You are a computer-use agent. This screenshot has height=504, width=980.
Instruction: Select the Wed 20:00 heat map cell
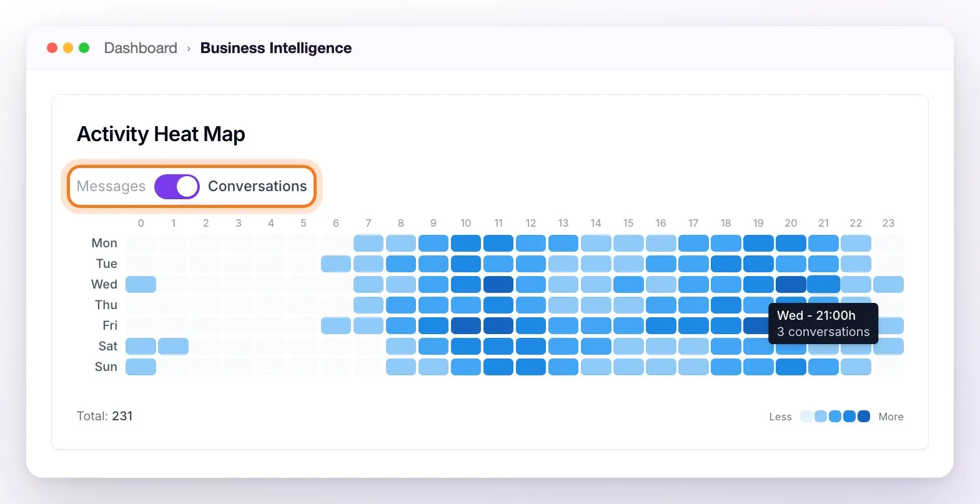coord(791,284)
